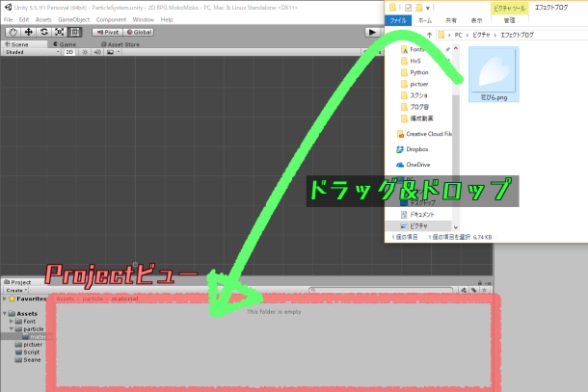588x392 pixels.
Task: Select the Font folder in Project tree
Action: coord(25,321)
